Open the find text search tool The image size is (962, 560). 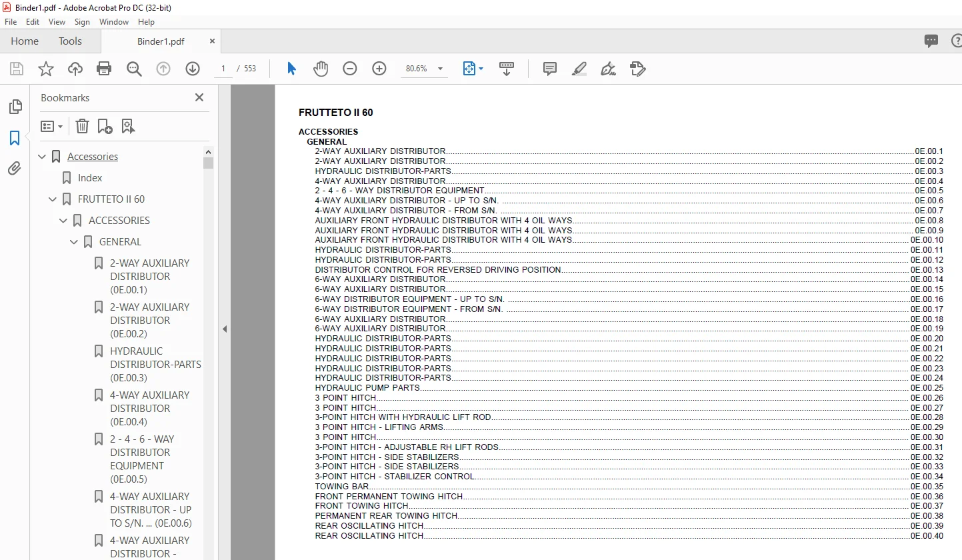pos(134,69)
